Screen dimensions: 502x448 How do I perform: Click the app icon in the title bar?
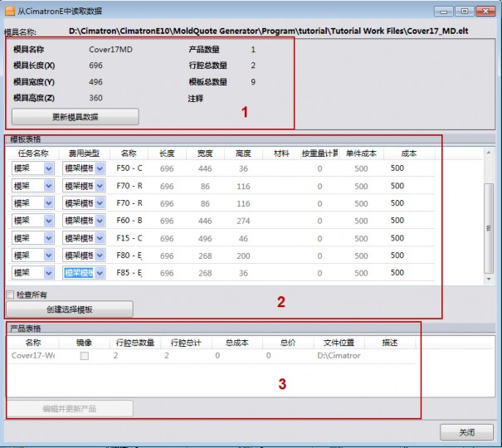[x=10, y=11]
